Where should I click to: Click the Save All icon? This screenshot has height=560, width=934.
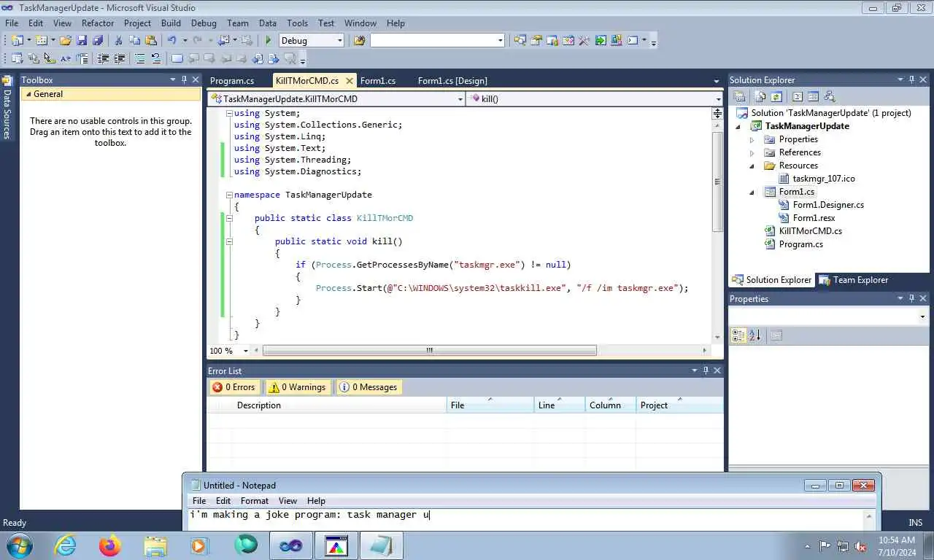coord(98,41)
